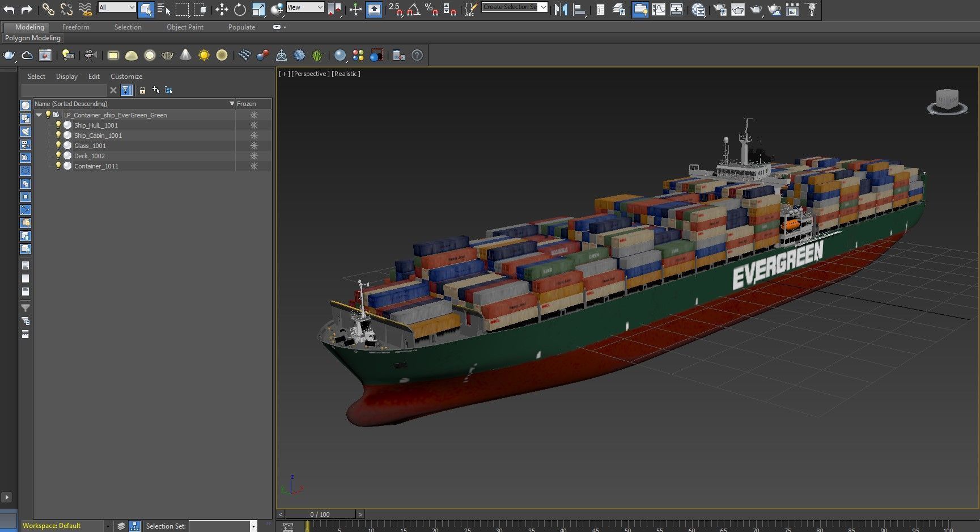The image size is (980, 532).
Task: Clear the Scene Explorer search filter
Action: click(113, 90)
